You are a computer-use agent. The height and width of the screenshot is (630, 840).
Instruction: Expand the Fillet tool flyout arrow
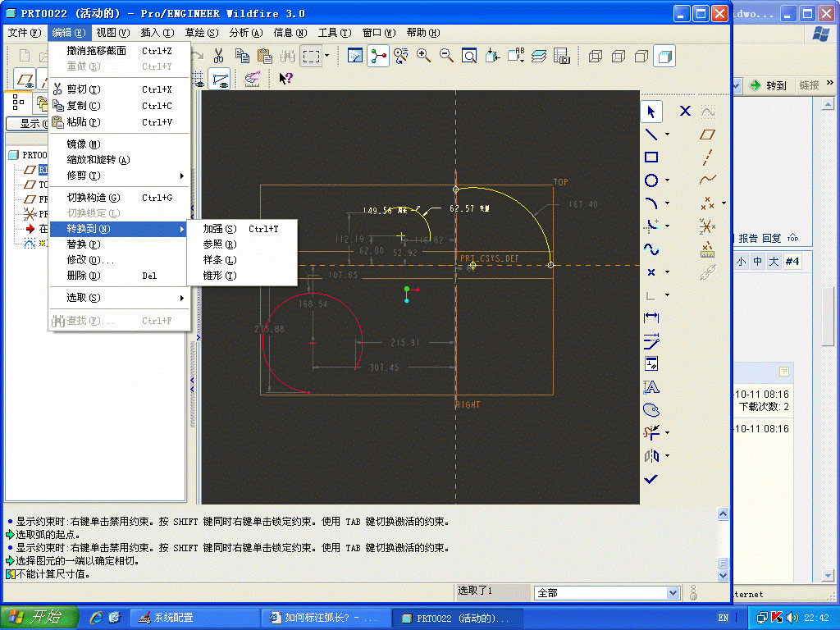pyautogui.click(x=668, y=226)
